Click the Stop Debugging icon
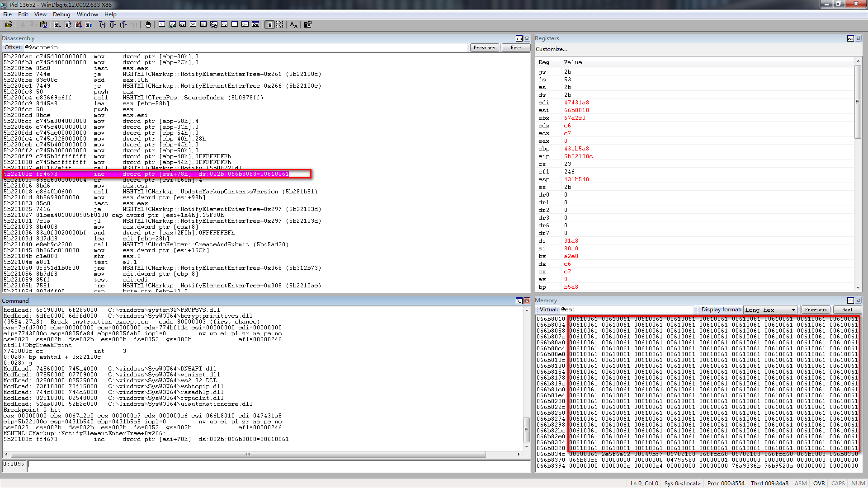Viewport: 868px width, 488px height. [x=79, y=25]
